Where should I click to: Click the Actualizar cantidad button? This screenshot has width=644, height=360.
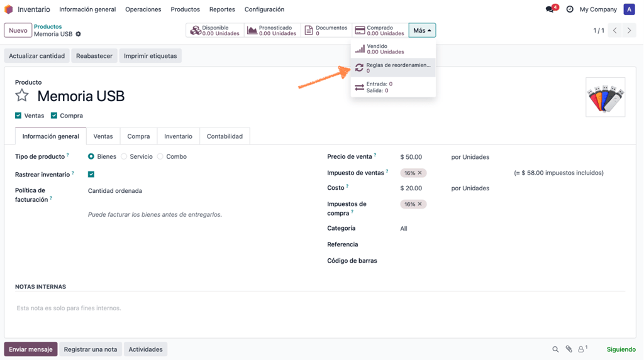(x=37, y=56)
